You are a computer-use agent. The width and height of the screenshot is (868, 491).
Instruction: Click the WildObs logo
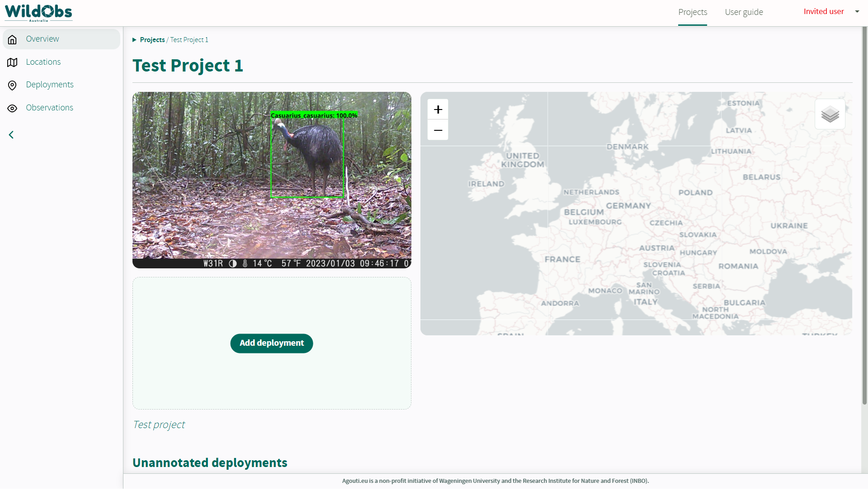click(x=38, y=12)
